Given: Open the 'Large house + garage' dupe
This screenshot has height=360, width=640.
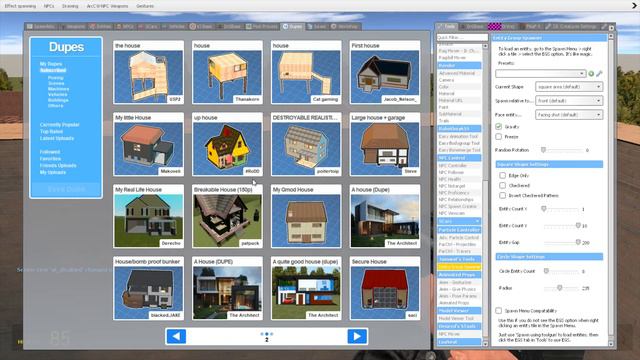Looking at the screenshot, I should [x=385, y=144].
